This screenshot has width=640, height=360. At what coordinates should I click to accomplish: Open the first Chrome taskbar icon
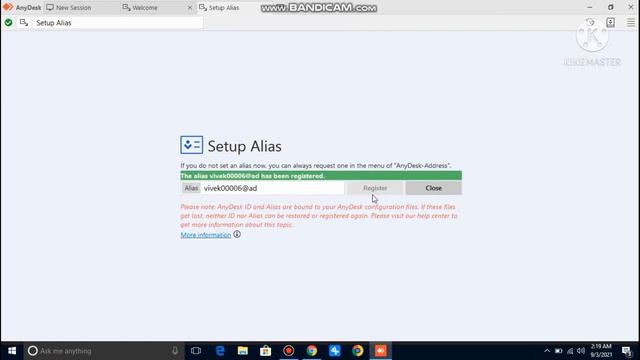[x=312, y=351]
